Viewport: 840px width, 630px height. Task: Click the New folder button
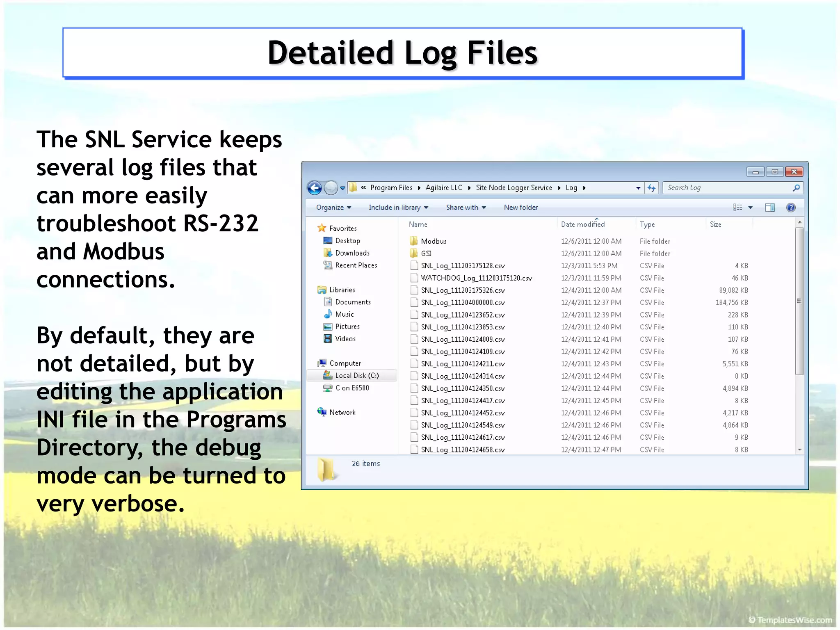click(x=520, y=208)
